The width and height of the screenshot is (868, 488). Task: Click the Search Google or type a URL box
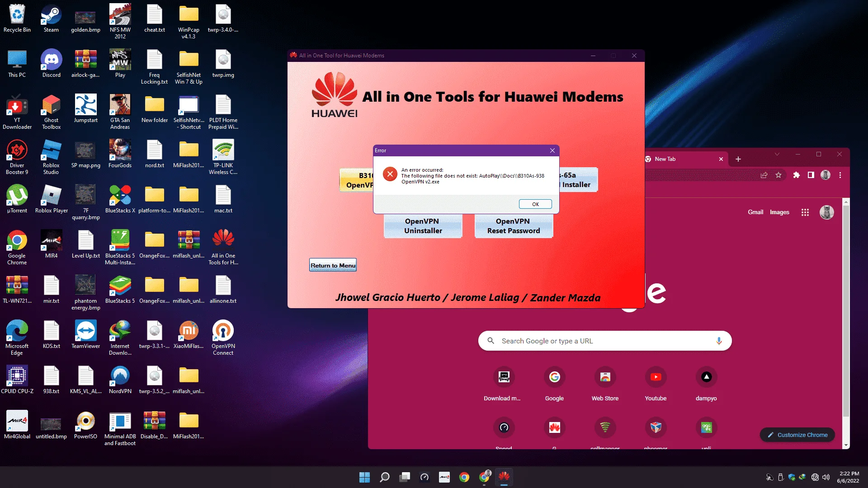coord(604,341)
